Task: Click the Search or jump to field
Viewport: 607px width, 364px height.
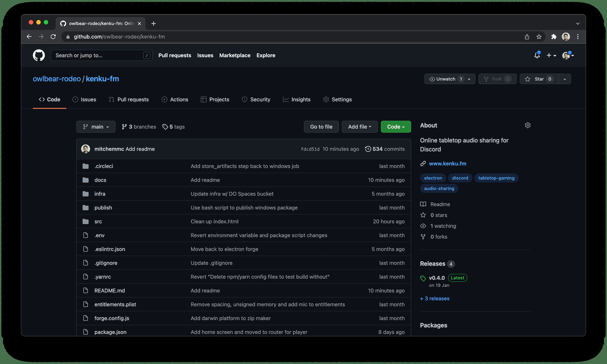Action: 98,55
